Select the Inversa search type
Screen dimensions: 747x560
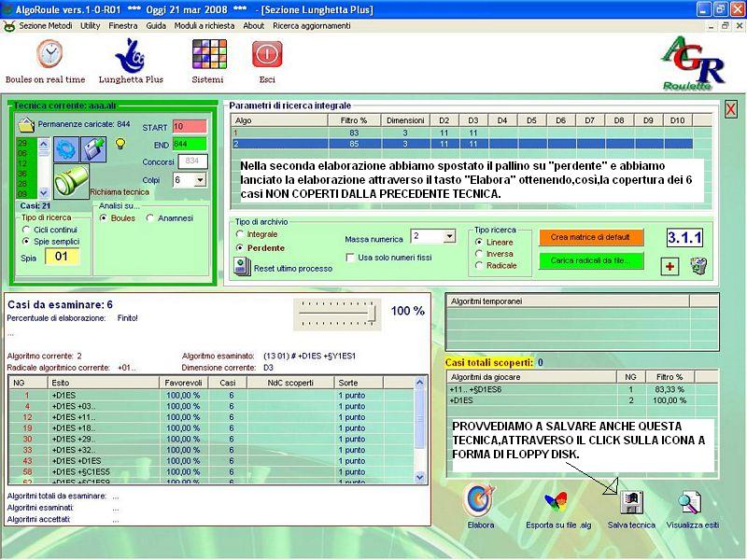pyautogui.click(x=479, y=254)
